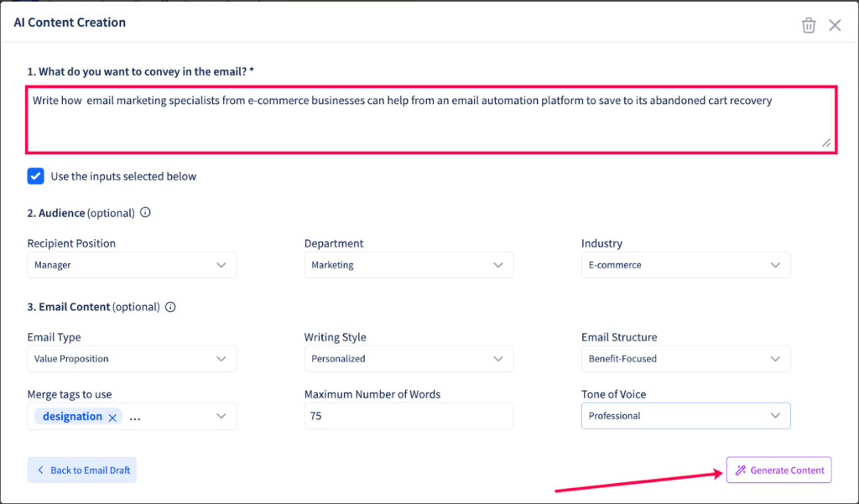Click the info icon beside Email Content
This screenshot has height=504, width=859.
(x=170, y=307)
